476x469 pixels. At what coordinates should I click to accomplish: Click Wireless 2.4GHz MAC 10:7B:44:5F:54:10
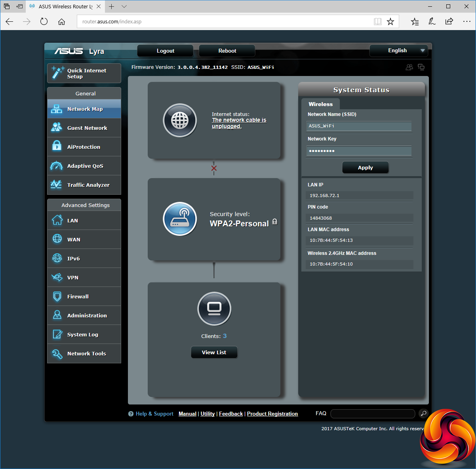[331, 264]
